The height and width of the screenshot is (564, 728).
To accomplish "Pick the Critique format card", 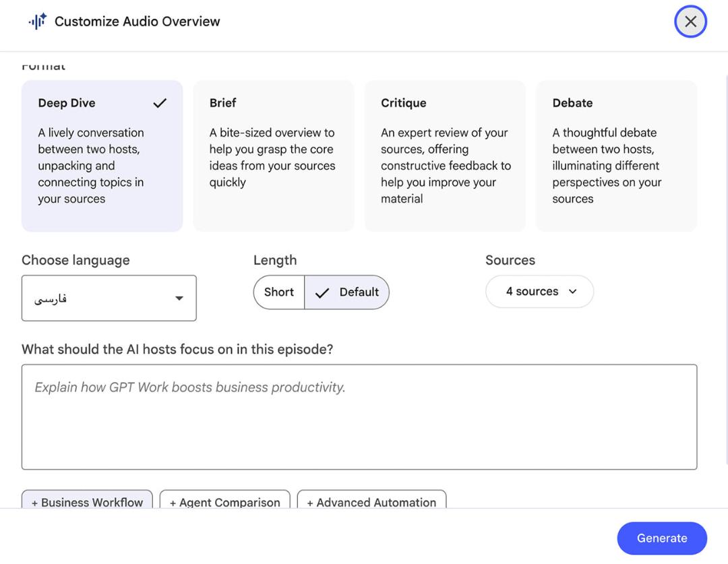I will click(x=445, y=156).
